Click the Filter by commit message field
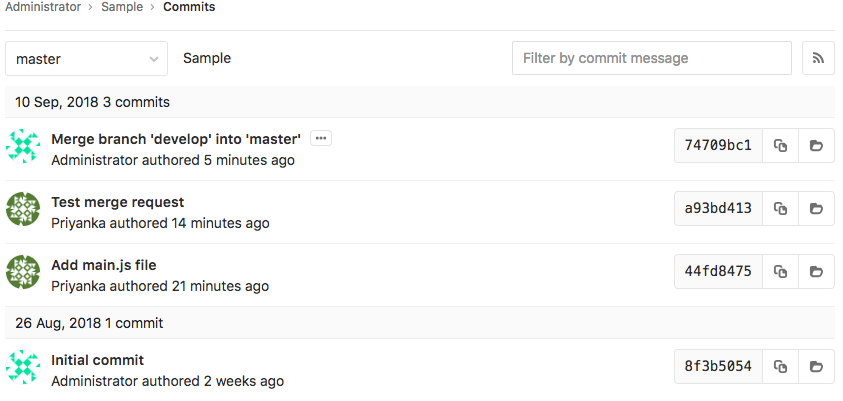This screenshot has width=843, height=401. point(652,58)
